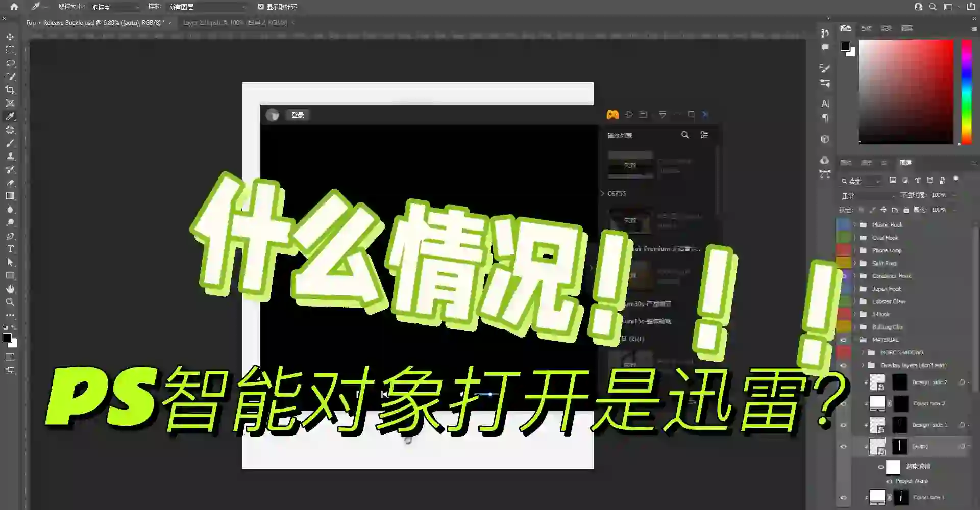The width and height of the screenshot is (980, 510).
Task: Select the Eyedropper tool in the toolbar
Action: (x=10, y=116)
